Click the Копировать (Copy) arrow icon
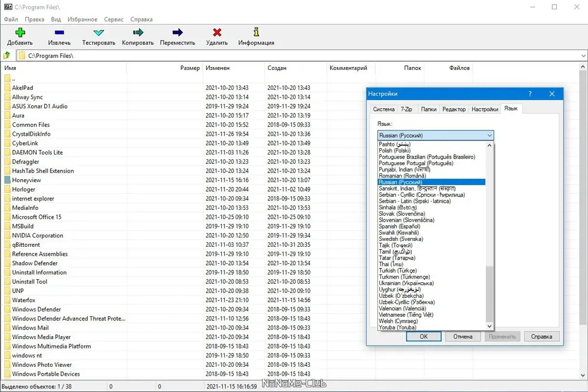The height and width of the screenshot is (392, 588). tap(138, 32)
